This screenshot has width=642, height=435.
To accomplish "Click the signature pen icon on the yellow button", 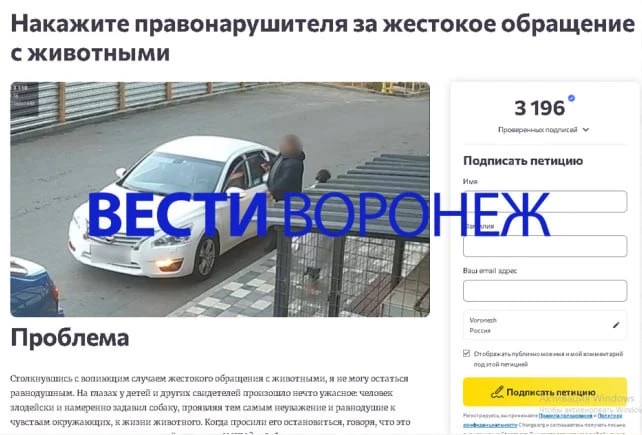I will pyautogui.click(x=497, y=392).
